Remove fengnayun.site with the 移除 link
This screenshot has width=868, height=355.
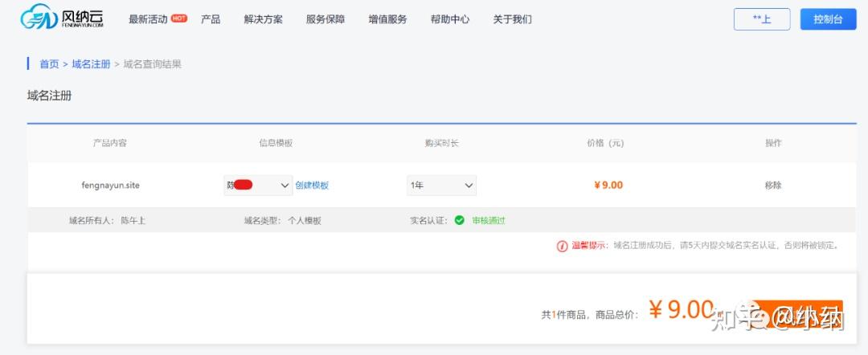(773, 186)
